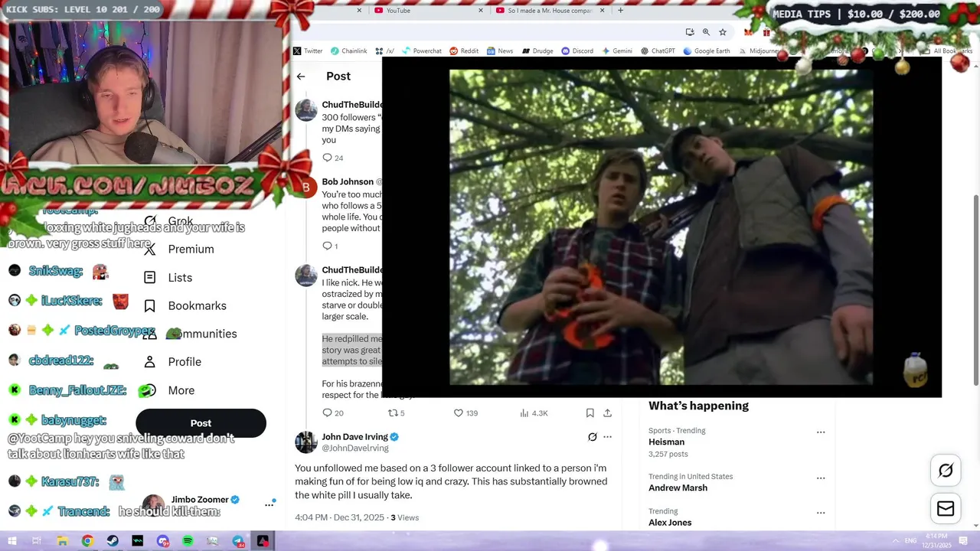The height and width of the screenshot is (551, 980).
Task: Expand options for the Heisman trend
Action: (x=821, y=432)
